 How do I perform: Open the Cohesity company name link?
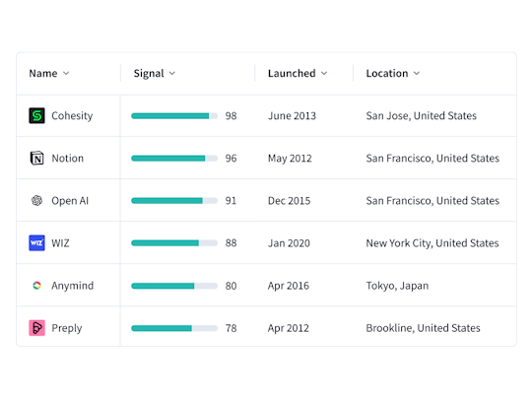click(72, 115)
